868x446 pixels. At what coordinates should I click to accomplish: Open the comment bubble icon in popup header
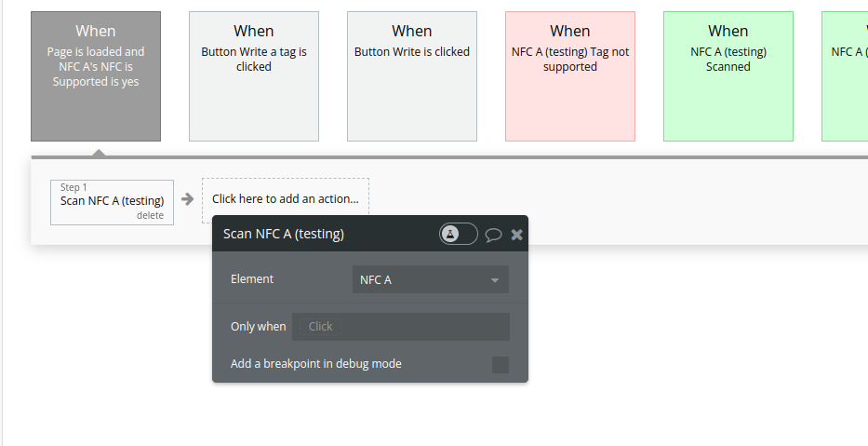(494, 235)
